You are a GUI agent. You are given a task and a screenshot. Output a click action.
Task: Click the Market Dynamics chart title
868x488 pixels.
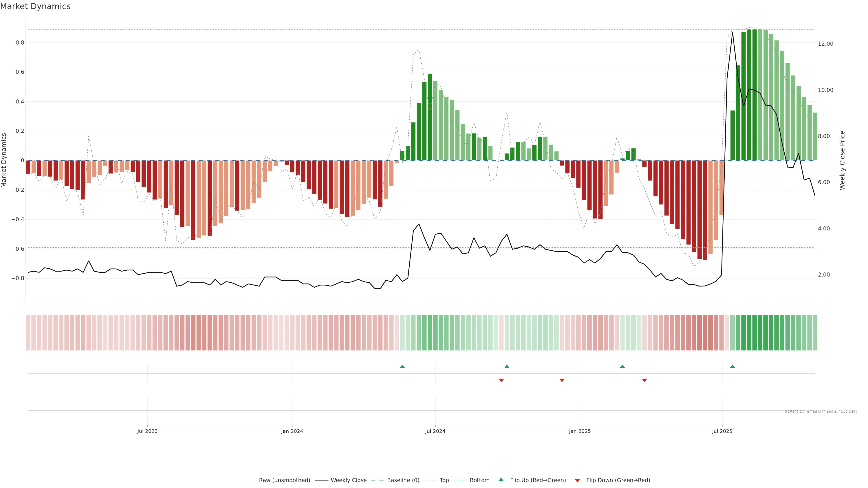point(35,6)
